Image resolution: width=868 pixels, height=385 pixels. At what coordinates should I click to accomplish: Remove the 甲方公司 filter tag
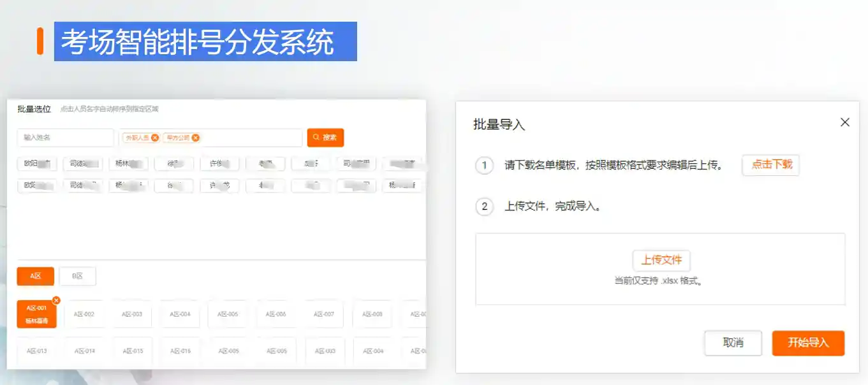[196, 138]
